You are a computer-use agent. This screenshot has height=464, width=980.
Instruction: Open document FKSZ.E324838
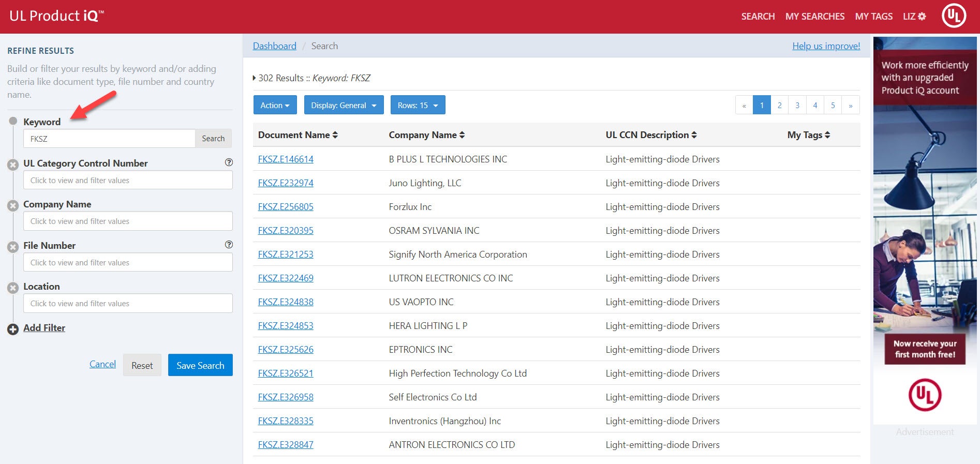pyautogui.click(x=286, y=302)
